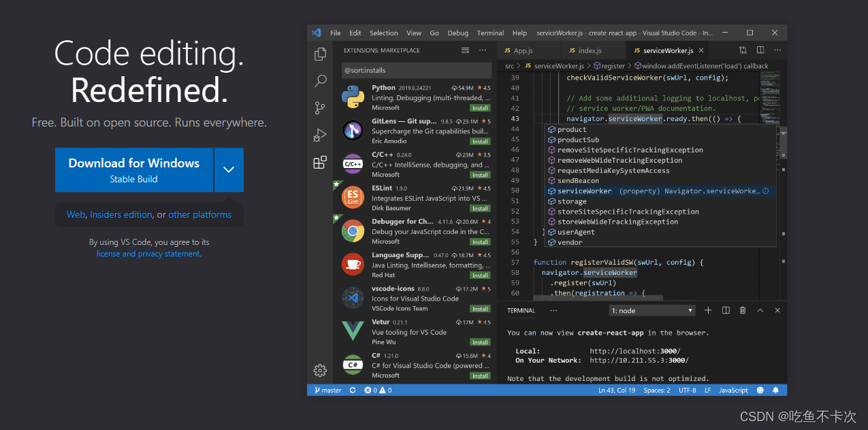
Task: Click the Vetur extension logo
Action: pyautogui.click(x=353, y=331)
